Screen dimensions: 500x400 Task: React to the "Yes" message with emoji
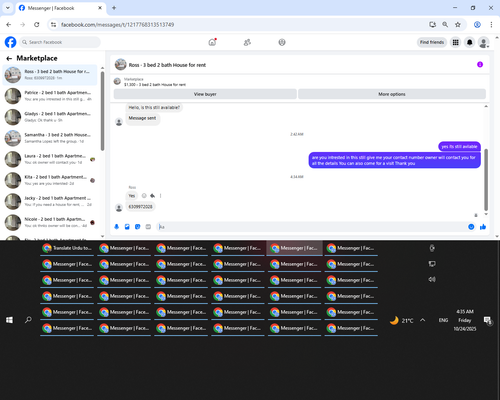tap(144, 196)
